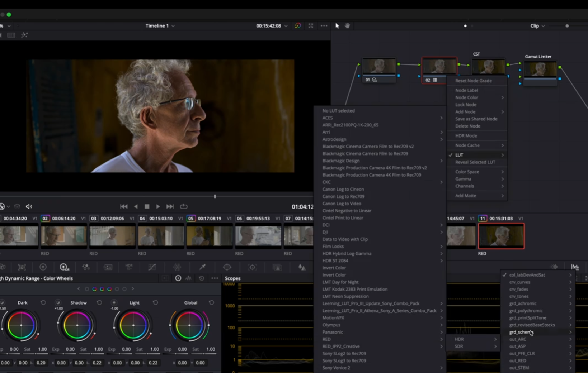Click Reveal Selected LUT
Screen dimensions: 588x373
(x=475, y=162)
